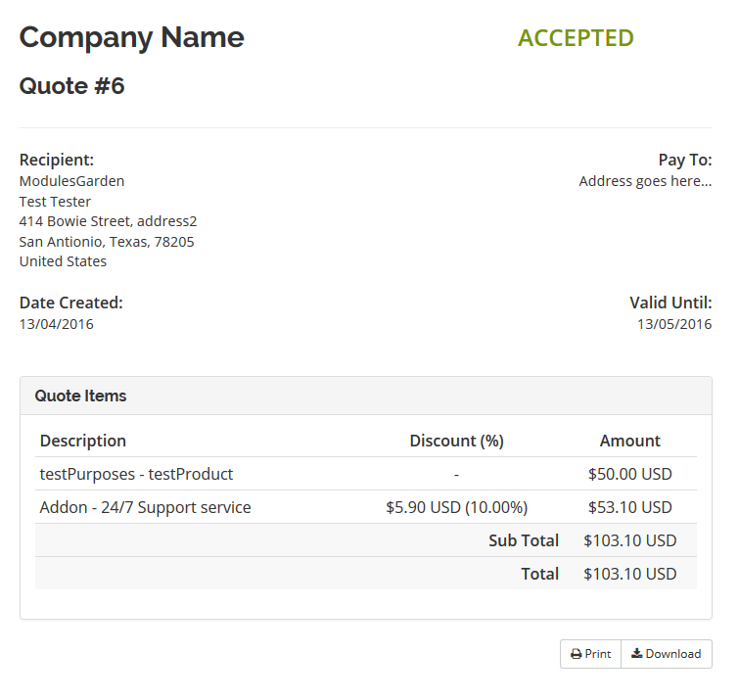
Task: Click the $53.10 USD amount
Action: pyautogui.click(x=629, y=507)
